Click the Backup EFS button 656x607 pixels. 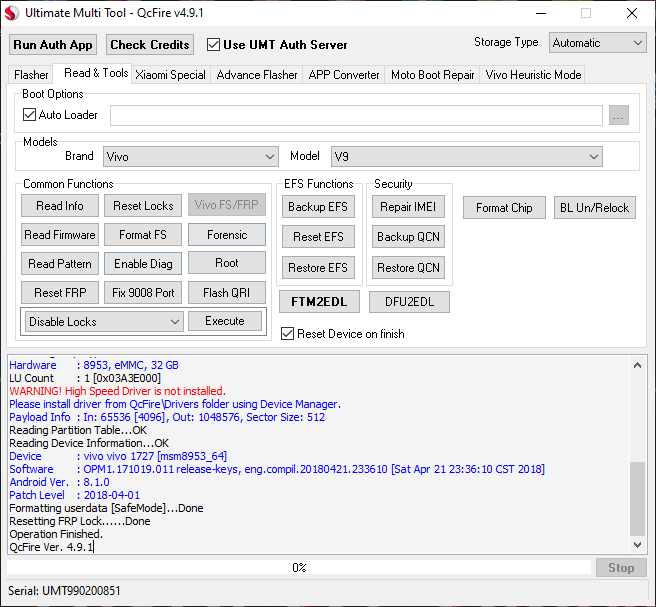pos(318,207)
